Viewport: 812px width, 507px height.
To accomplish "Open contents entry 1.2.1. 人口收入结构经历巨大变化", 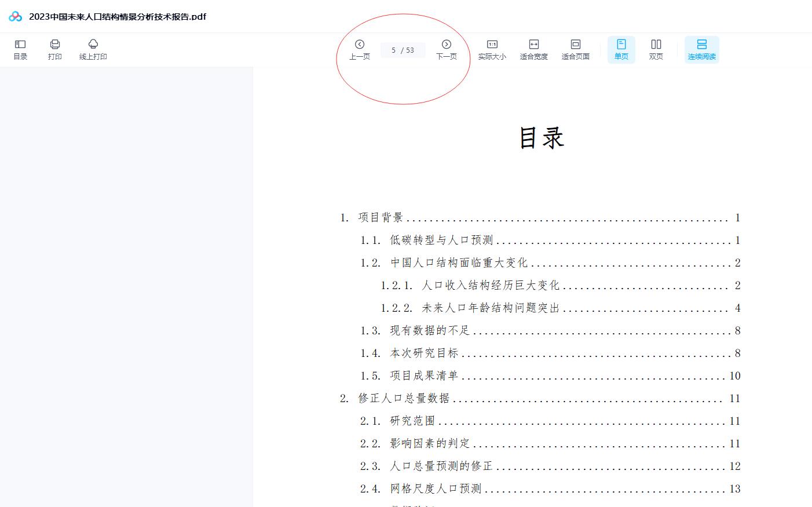I will click(x=490, y=286).
